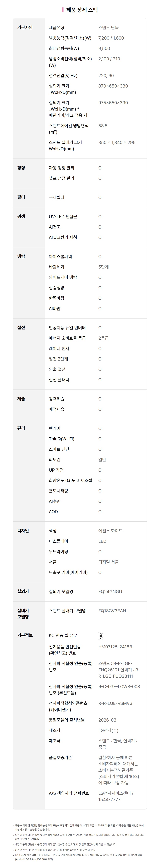The image size is (160, 868).
Task: Click indoor unit model FQ18GV3EAN
Action: pyautogui.click(x=112, y=611)
